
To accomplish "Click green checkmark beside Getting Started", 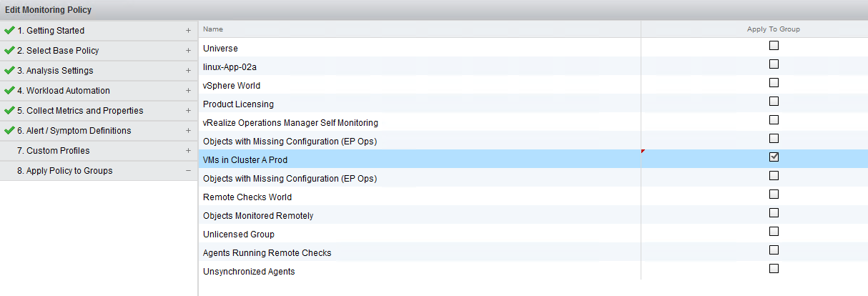I will (9, 31).
